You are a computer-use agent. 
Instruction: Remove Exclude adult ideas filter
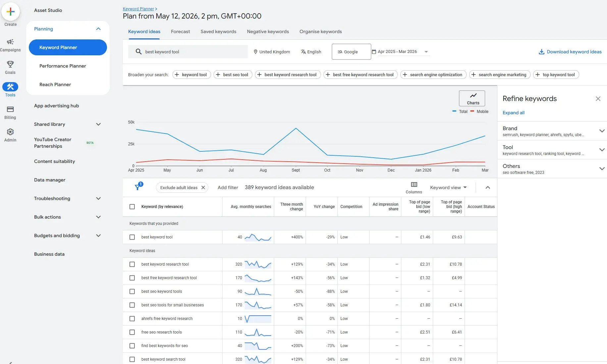point(203,187)
